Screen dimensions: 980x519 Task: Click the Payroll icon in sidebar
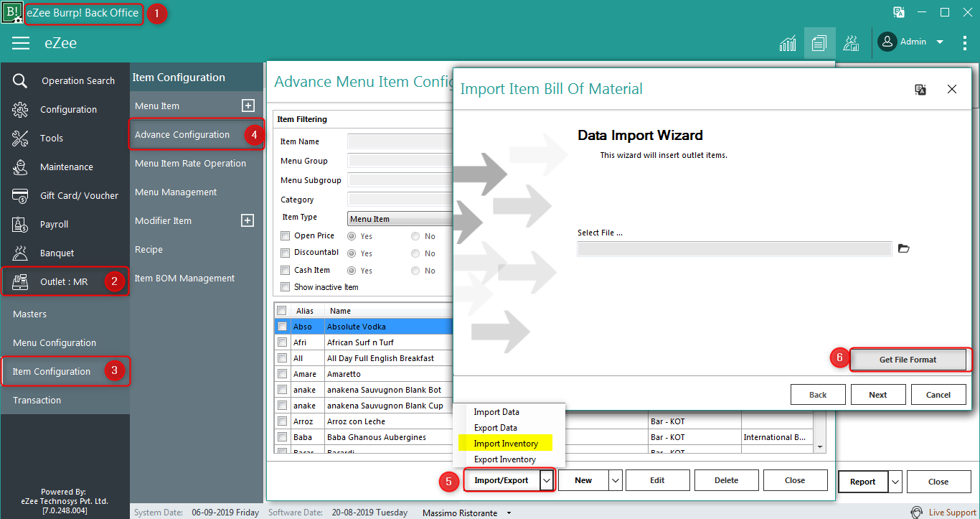coord(20,225)
